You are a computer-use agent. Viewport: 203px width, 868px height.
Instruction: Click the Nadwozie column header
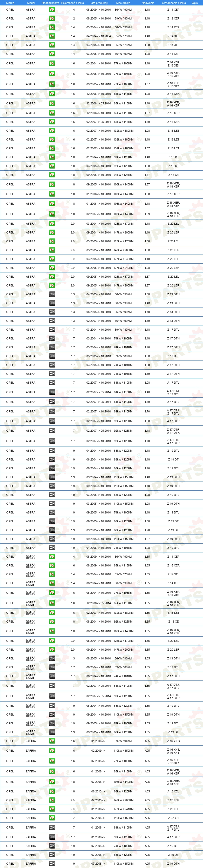148,3
